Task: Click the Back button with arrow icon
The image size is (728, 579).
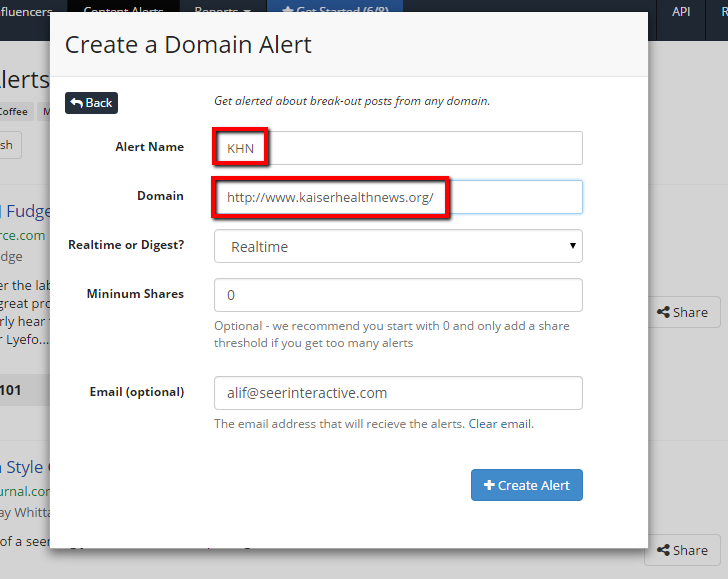Action: click(x=91, y=102)
